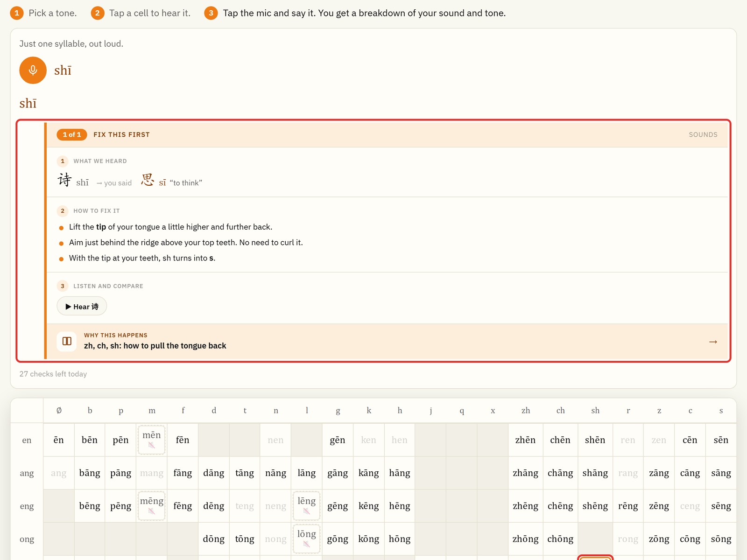
Task: Tap the bēn cell
Action: [x=90, y=440]
